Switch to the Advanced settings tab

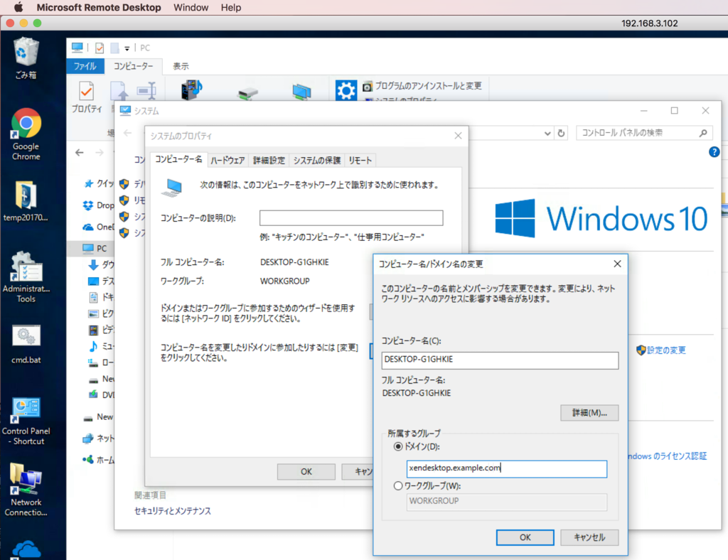pos(269,161)
